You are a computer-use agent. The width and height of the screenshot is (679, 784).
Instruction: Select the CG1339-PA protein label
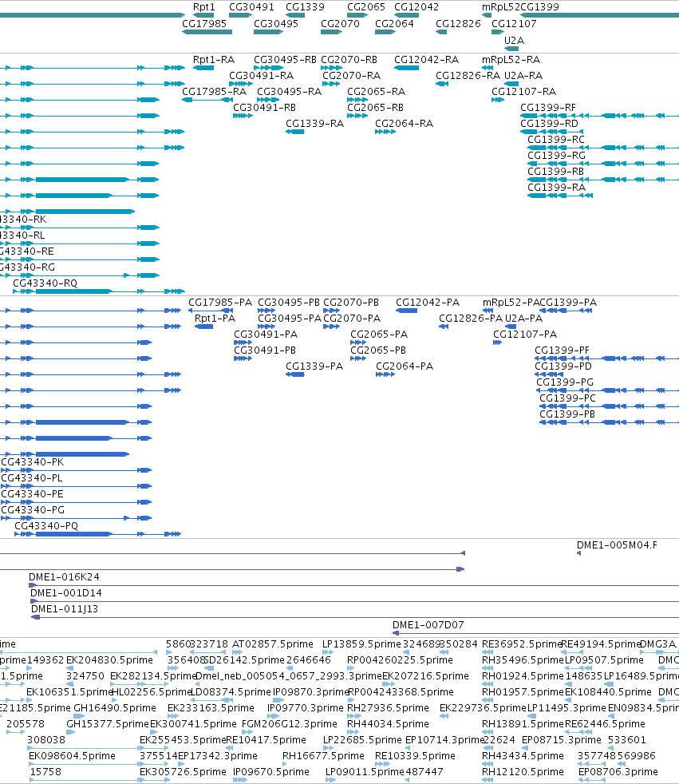click(x=314, y=366)
